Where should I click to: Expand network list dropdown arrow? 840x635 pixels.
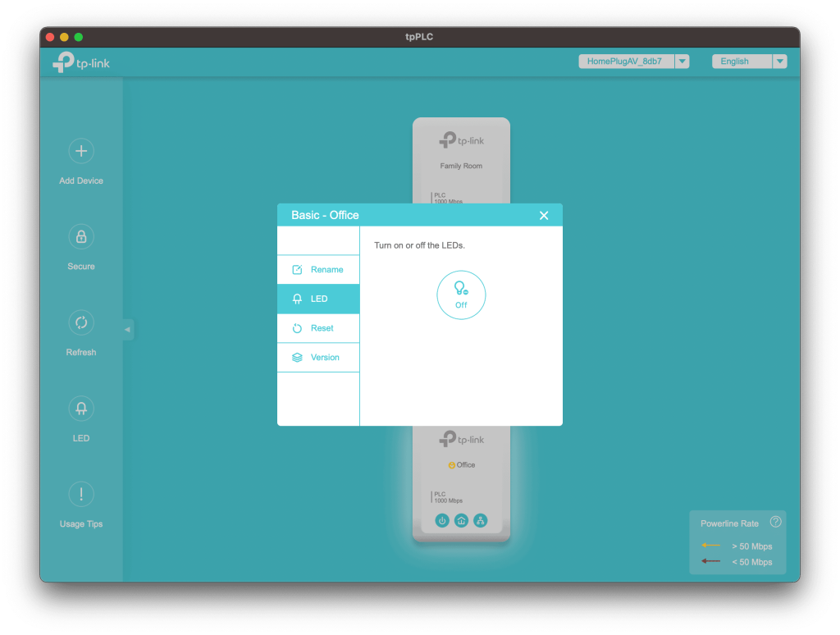click(x=682, y=61)
